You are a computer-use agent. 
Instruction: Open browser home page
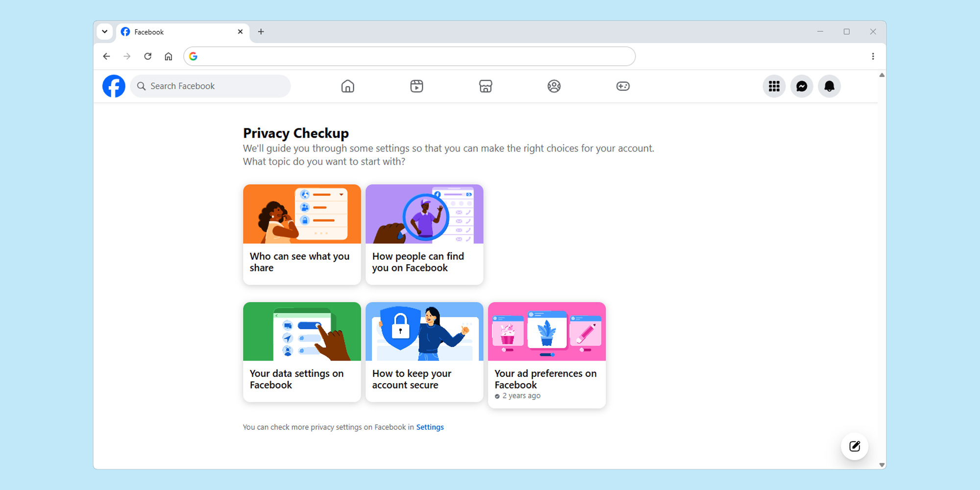point(169,56)
